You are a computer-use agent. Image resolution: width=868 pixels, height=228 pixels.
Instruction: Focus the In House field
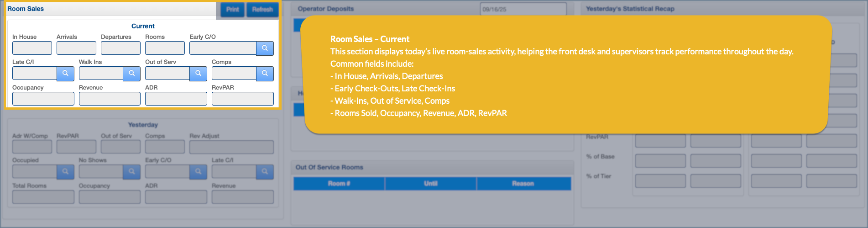pos(32,48)
